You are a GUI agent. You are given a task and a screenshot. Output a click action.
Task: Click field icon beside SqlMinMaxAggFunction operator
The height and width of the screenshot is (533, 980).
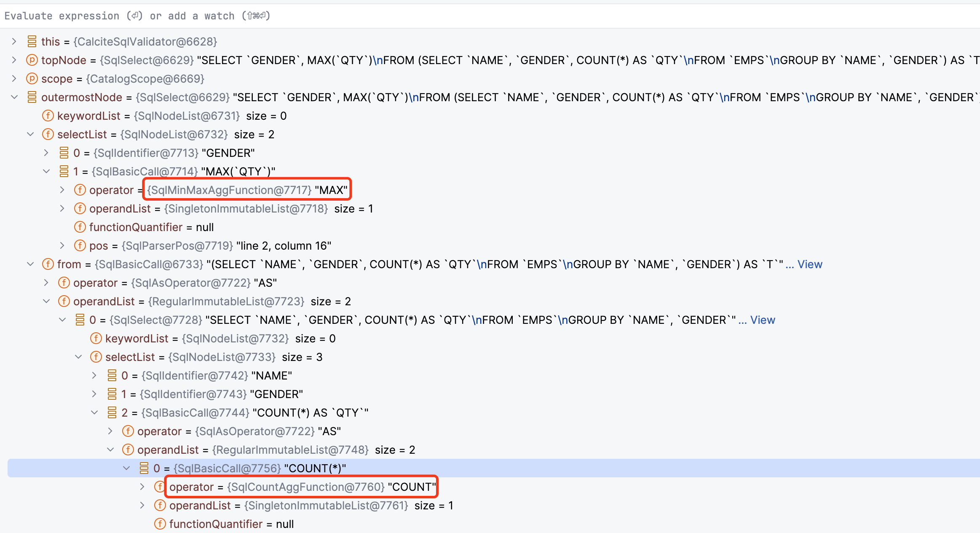coord(80,190)
